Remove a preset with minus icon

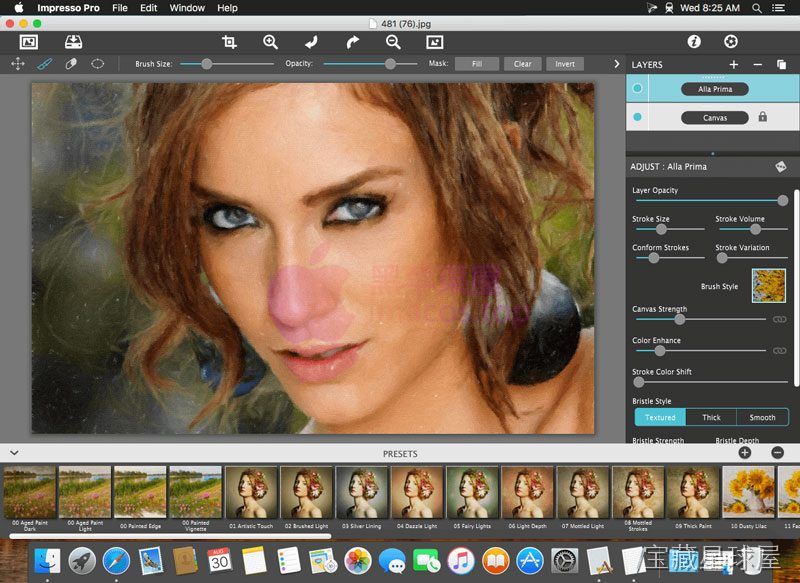click(x=778, y=452)
